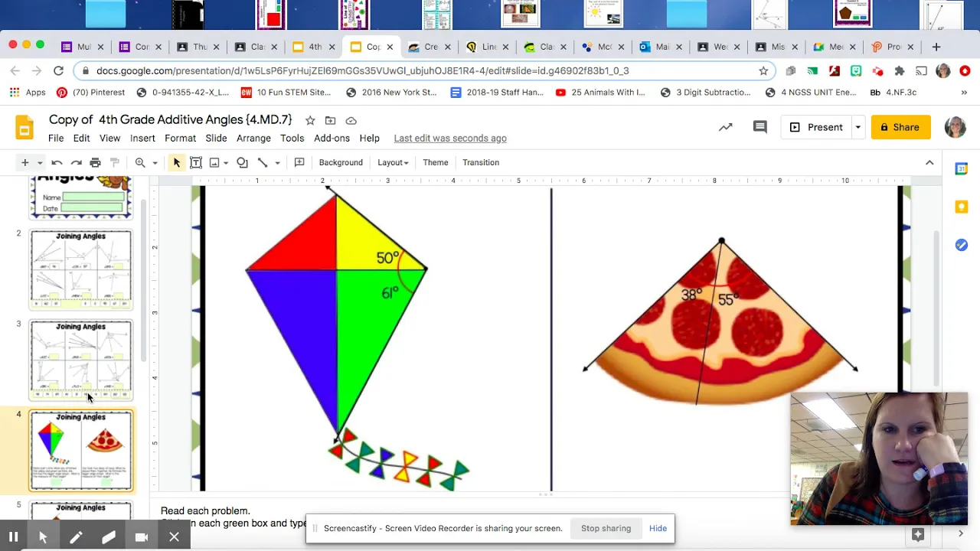
Task: Select slide 2 thumbnail in the filmstrip
Action: point(80,269)
